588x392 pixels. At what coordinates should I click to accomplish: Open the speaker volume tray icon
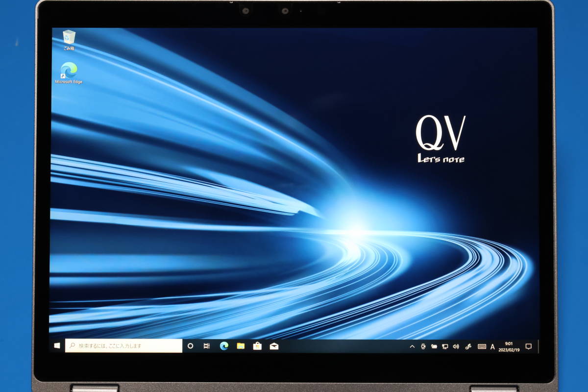click(x=456, y=346)
